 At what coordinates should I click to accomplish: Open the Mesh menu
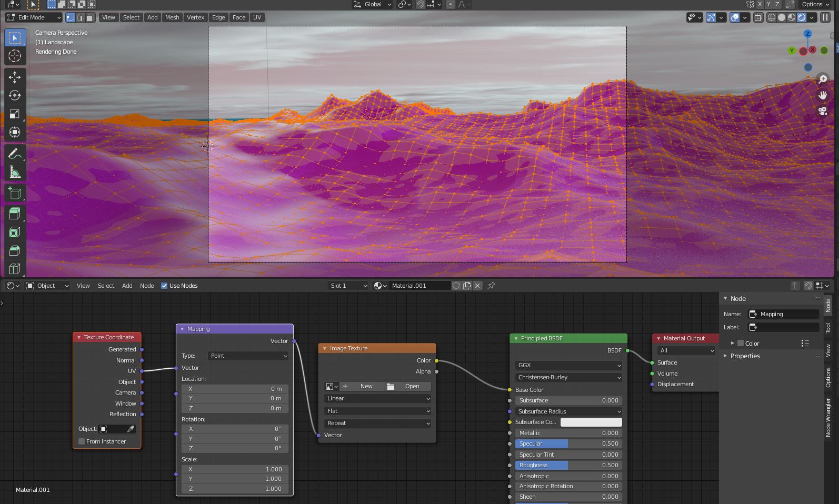172,17
